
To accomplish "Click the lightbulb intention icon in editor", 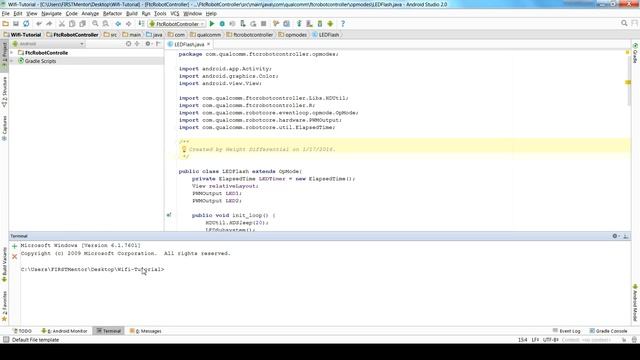I will pos(184,149).
